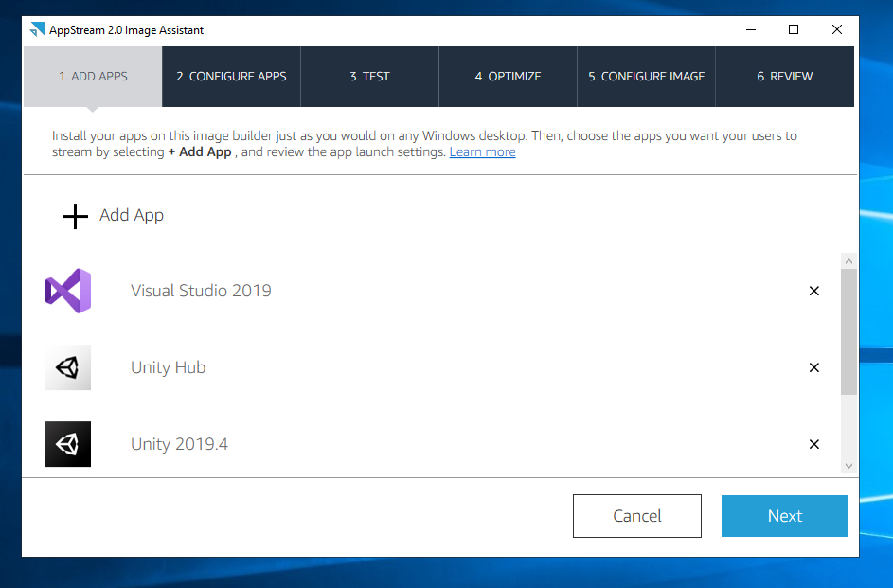Go to the Optimize tab
Image resolution: width=893 pixels, height=588 pixels.
tap(508, 77)
